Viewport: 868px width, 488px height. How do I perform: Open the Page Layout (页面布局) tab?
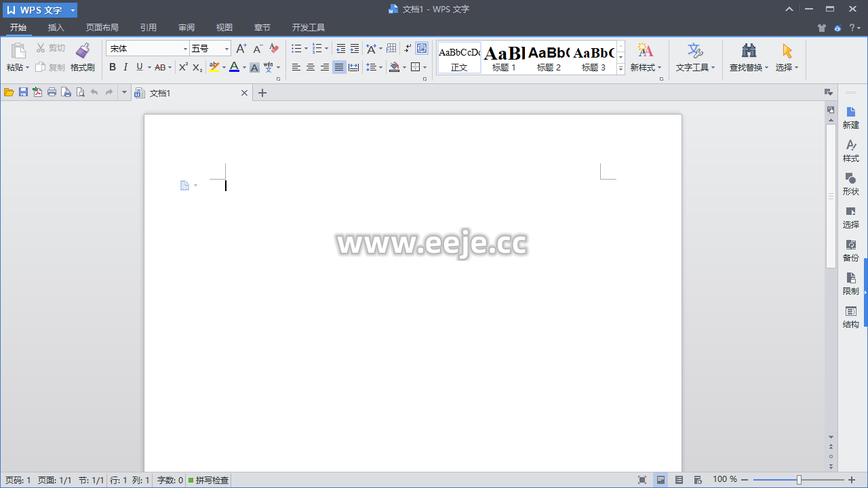[102, 28]
